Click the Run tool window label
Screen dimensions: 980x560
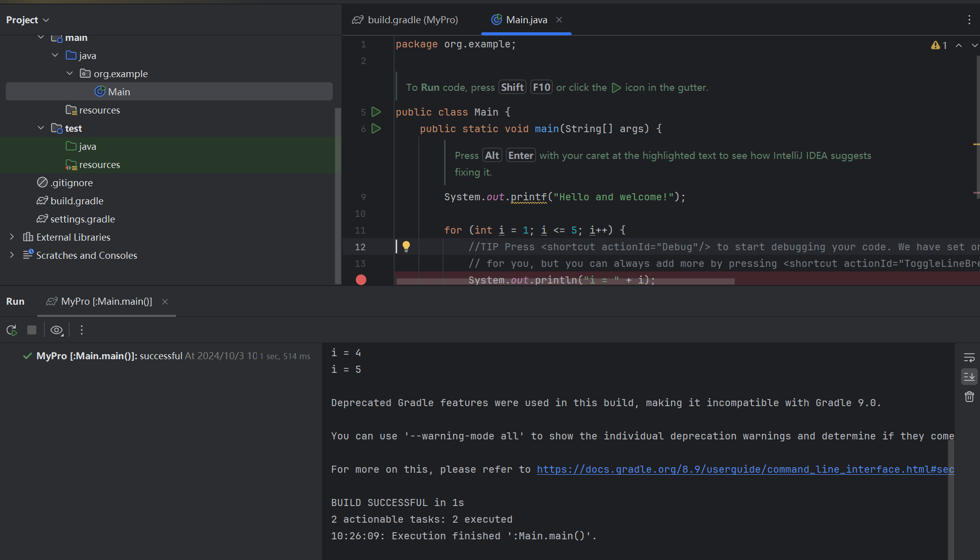[x=15, y=301]
